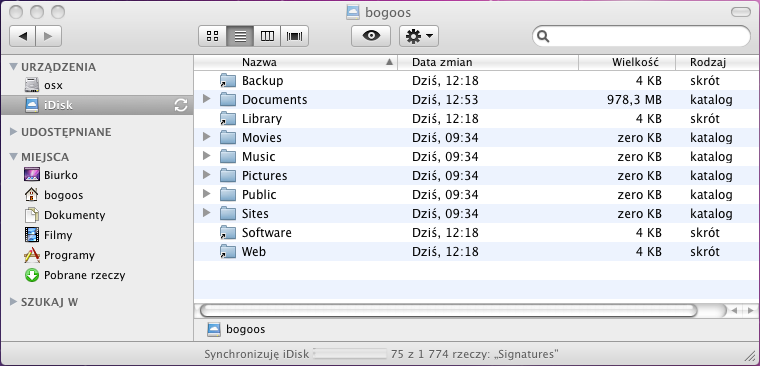Select the Software alias folder icon

point(227,233)
